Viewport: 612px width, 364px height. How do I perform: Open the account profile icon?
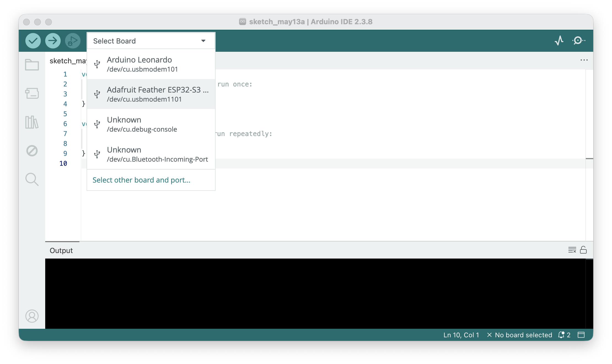point(32,316)
